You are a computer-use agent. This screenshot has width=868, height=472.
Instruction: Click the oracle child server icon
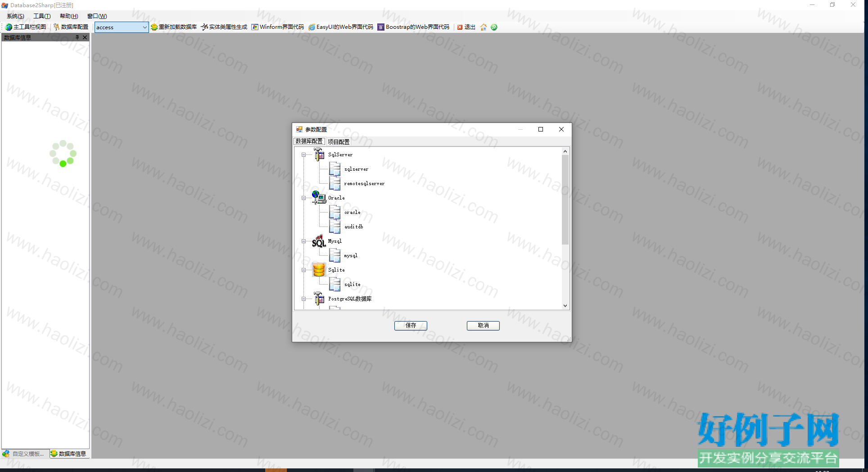click(x=335, y=212)
